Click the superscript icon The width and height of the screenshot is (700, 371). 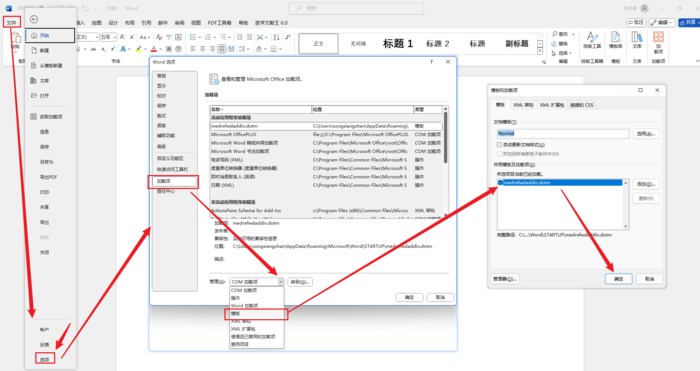pyautogui.click(x=112, y=49)
